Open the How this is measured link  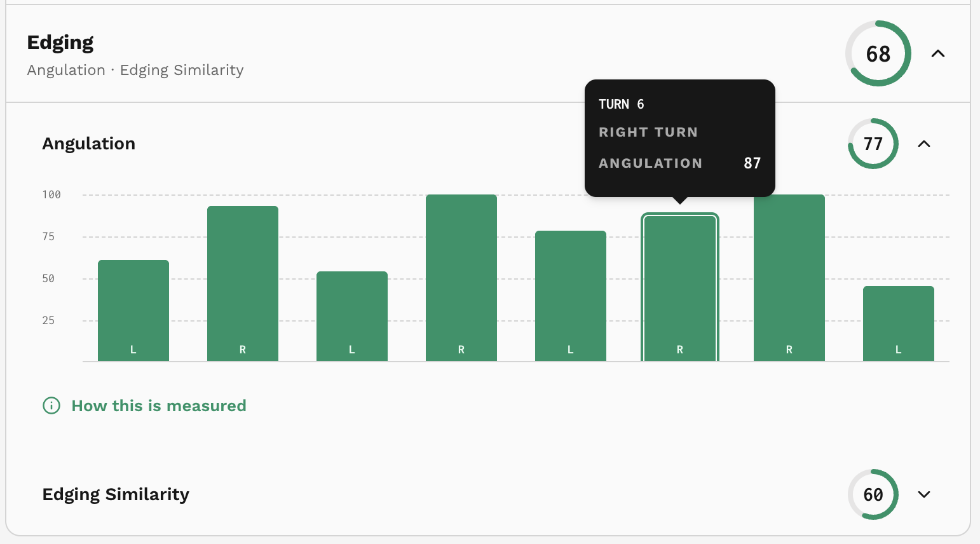pos(159,405)
